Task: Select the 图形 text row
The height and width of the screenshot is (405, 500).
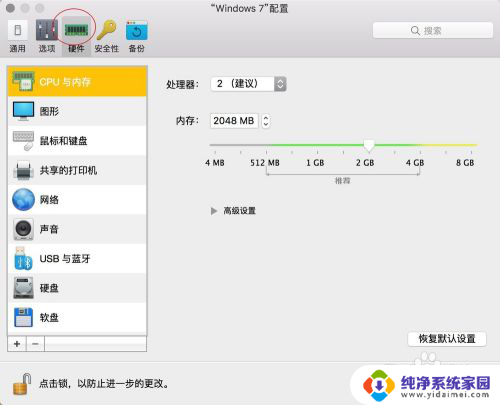Action: point(77,111)
